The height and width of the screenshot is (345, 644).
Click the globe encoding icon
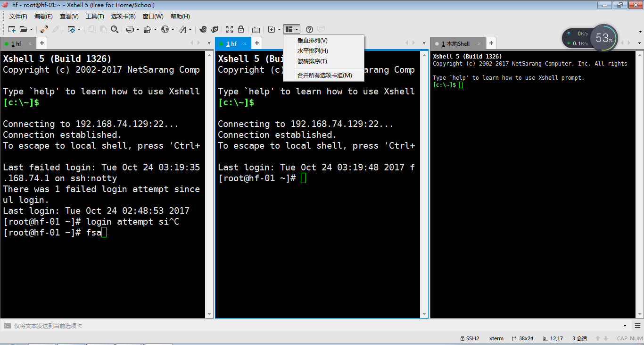165,29
